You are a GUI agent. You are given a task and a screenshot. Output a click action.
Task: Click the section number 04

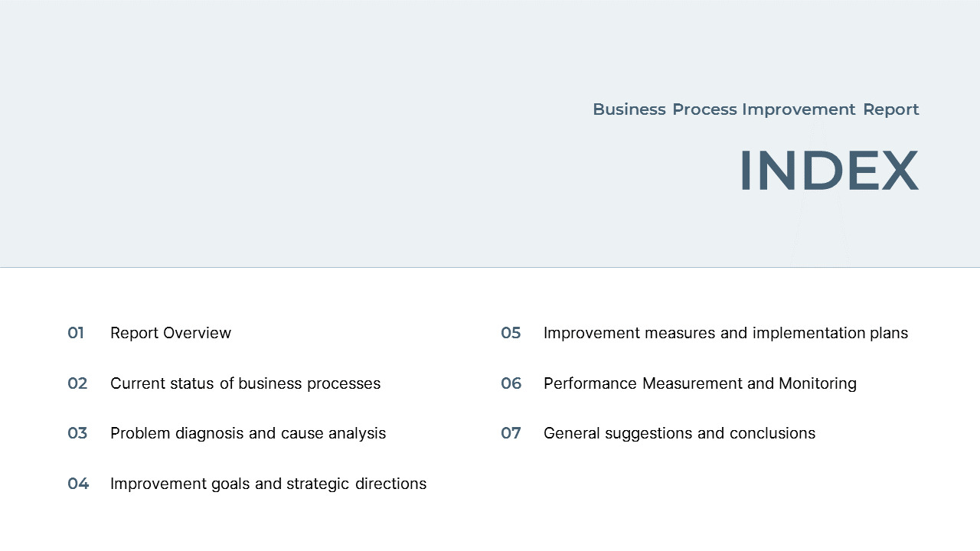point(78,484)
